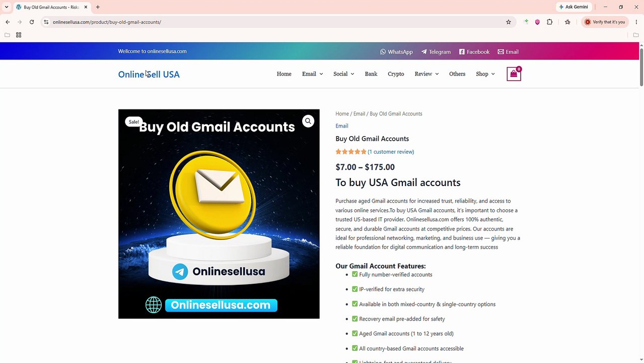Go to the Home menu item
Image resolution: width=644 pixels, height=363 pixels.
coord(284,74)
